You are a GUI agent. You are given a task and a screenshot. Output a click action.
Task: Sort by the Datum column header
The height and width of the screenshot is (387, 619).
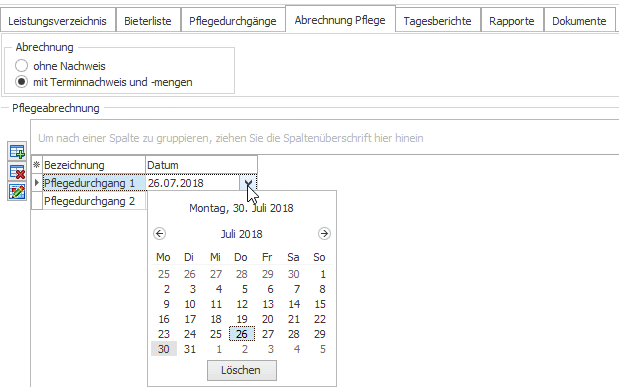(x=201, y=165)
